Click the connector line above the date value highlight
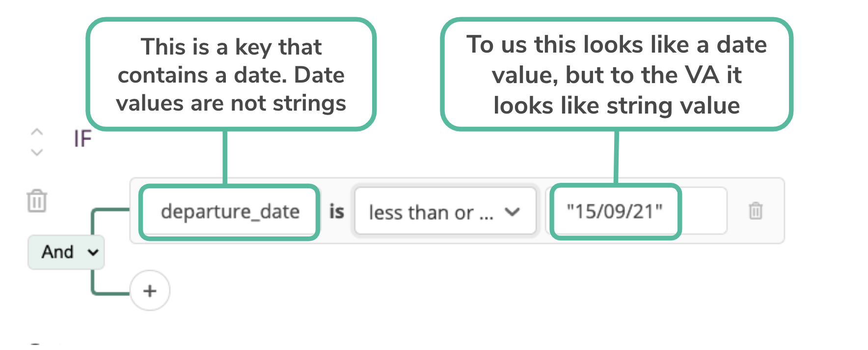Image resolution: width=868 pixels, height=350 pixels. pyautogui.click(x=616, y=157)
